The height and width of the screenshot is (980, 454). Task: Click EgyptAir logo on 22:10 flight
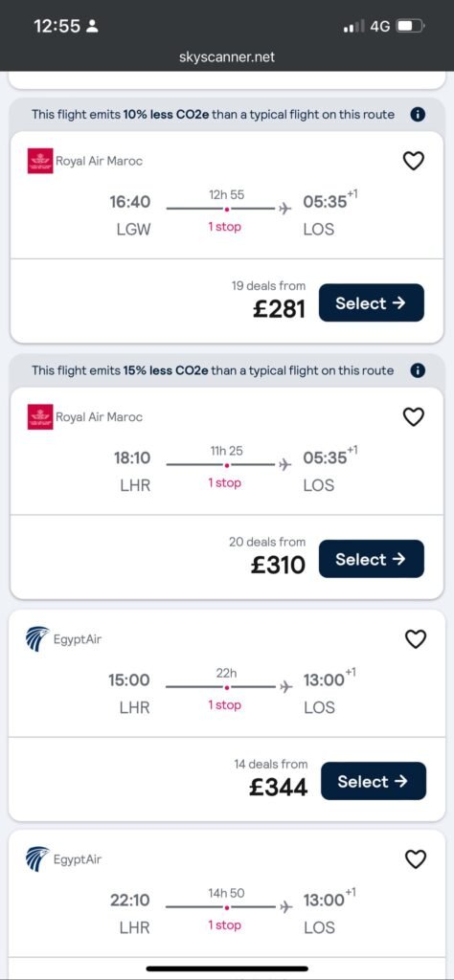pos(37,859)
